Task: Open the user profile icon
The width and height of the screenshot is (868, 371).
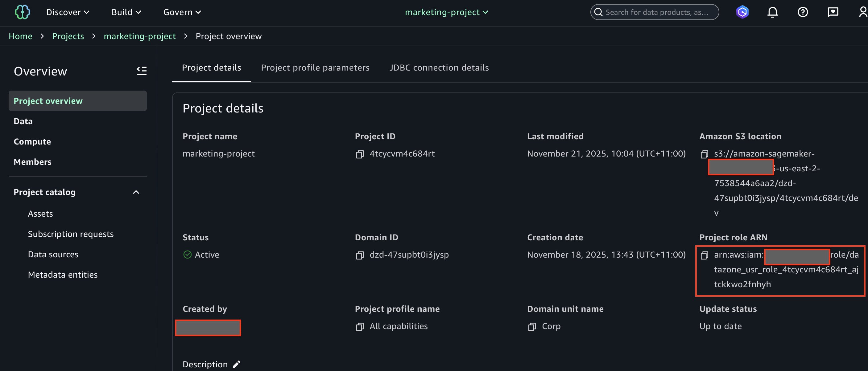Action: pos(863,12)
